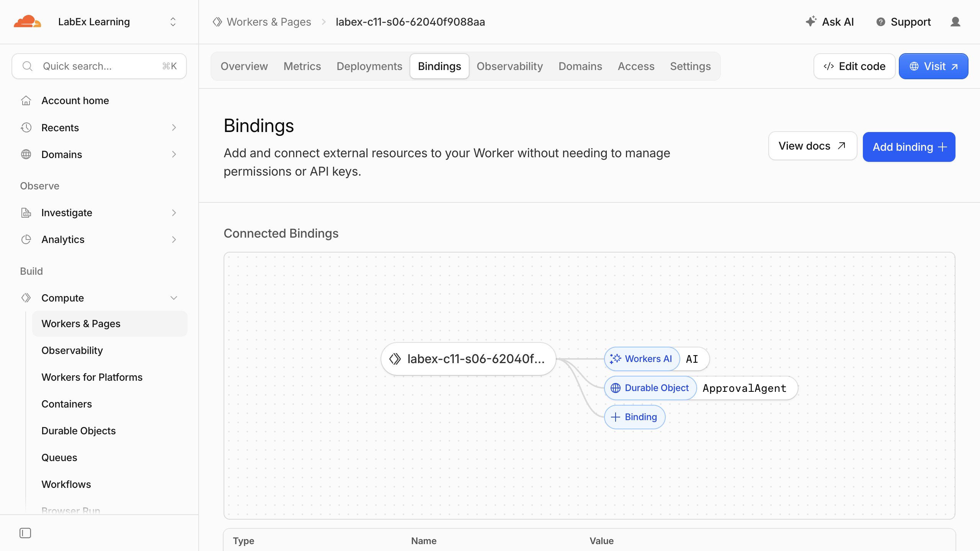Open Observability under Compute

tap(72, 350)
